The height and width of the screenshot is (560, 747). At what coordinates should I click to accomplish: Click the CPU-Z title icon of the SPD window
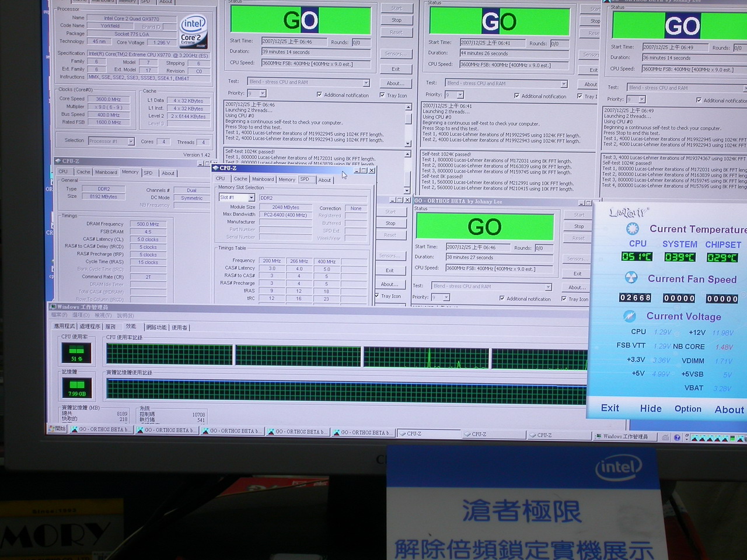216,168
